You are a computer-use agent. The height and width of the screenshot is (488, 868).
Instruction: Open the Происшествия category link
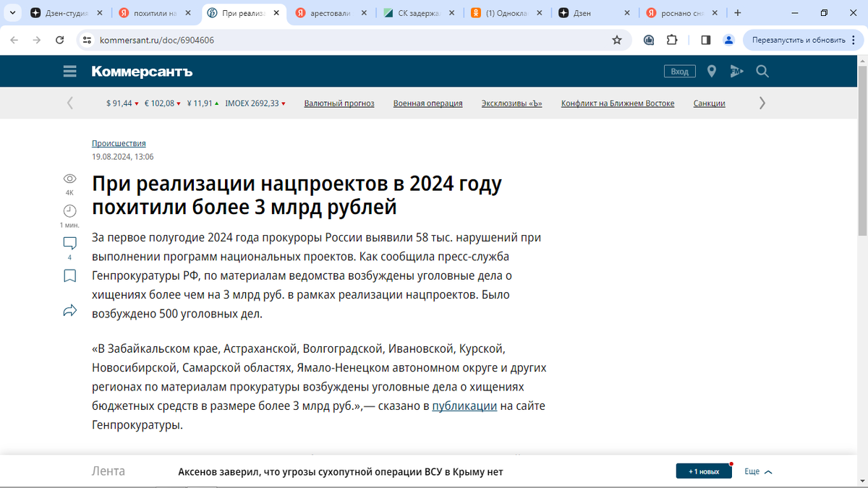(x=119, y=143)
